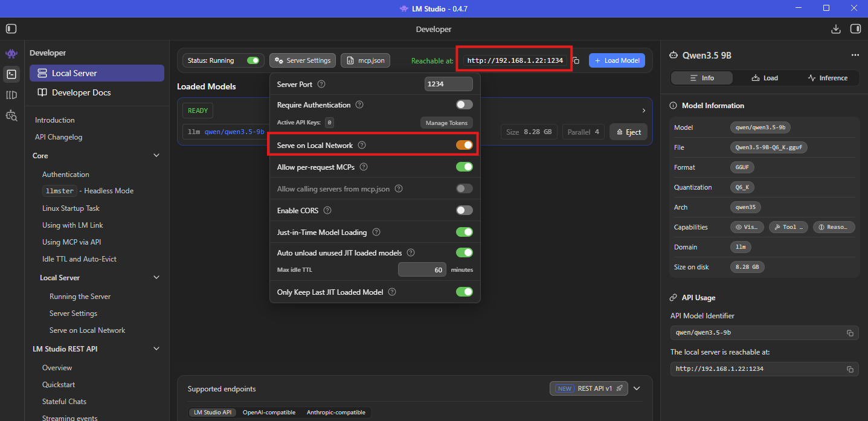
Task: Toggle Allow calling servers from mcp.json
Action: 465,188
